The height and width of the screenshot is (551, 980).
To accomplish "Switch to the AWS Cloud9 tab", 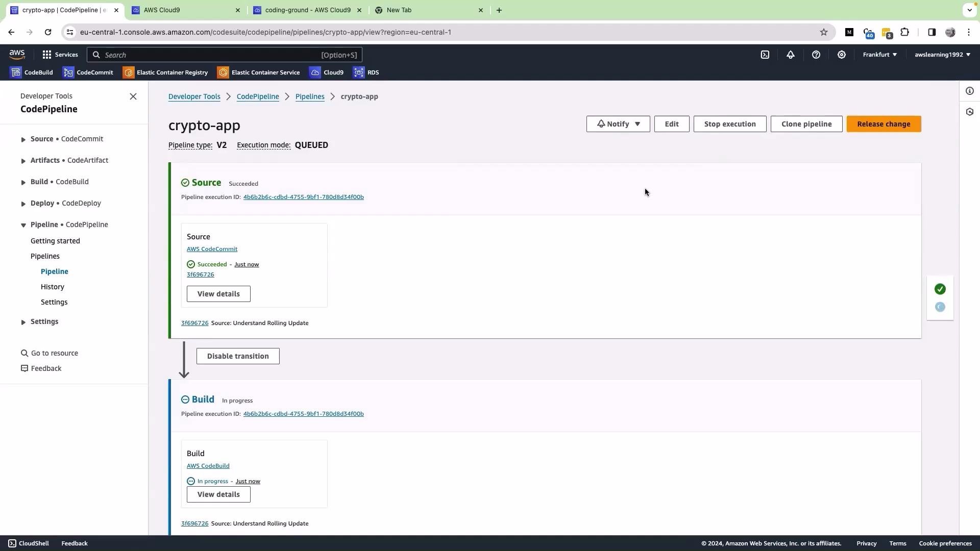I will click(x=185, y=10).
